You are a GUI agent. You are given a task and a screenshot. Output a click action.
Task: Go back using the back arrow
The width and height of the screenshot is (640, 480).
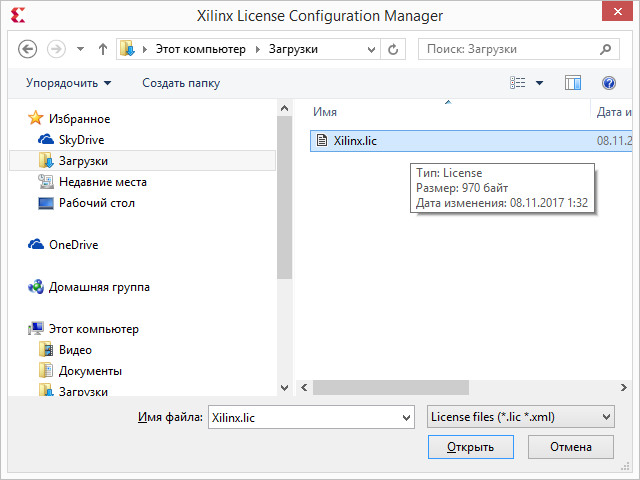point(27,49)
